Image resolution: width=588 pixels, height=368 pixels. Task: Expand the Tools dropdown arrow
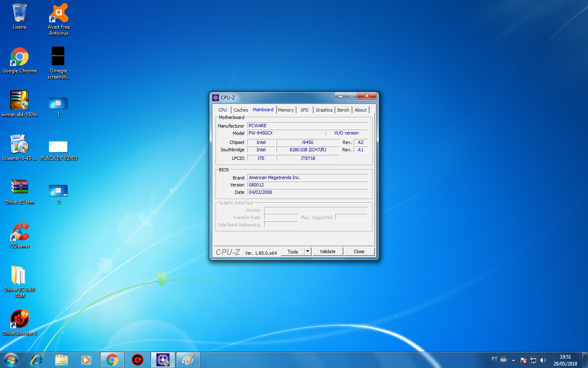[x=308, y=251]
